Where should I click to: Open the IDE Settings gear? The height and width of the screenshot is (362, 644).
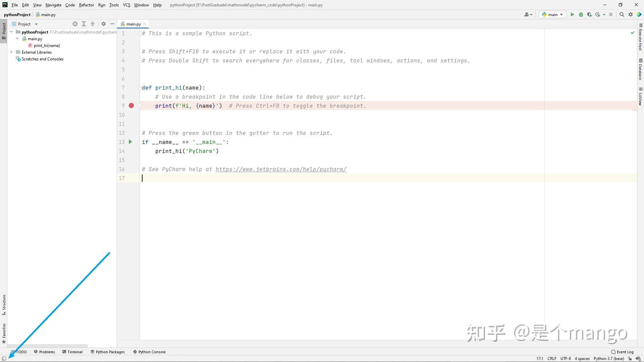coord(631,14)
